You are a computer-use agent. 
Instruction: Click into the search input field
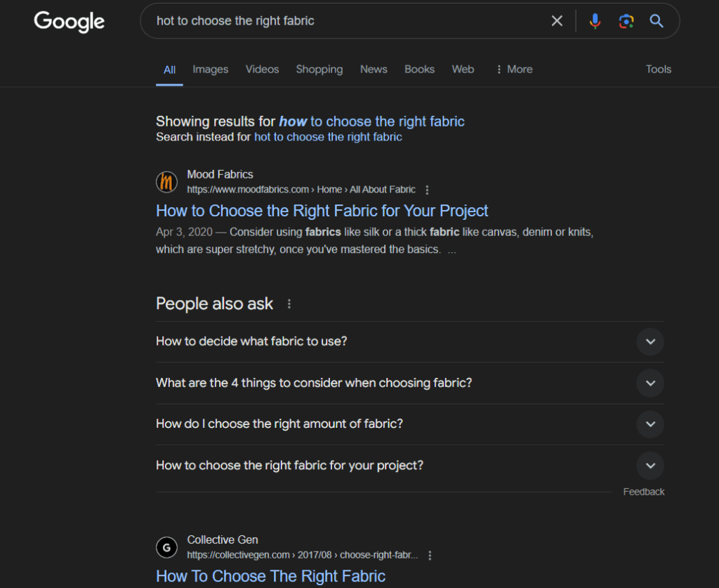(344, 21)
